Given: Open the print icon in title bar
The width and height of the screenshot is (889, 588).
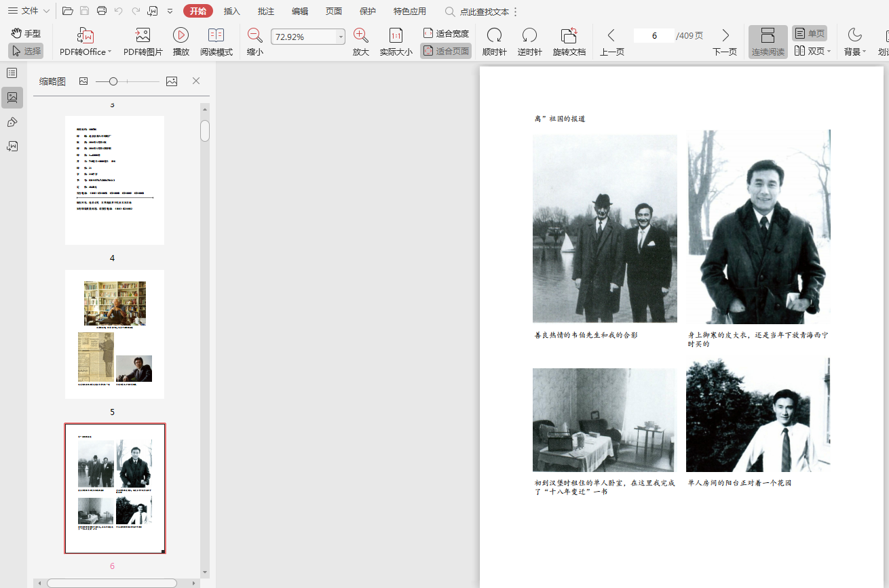Looking at the screenshot, I should tap(102, 11).
